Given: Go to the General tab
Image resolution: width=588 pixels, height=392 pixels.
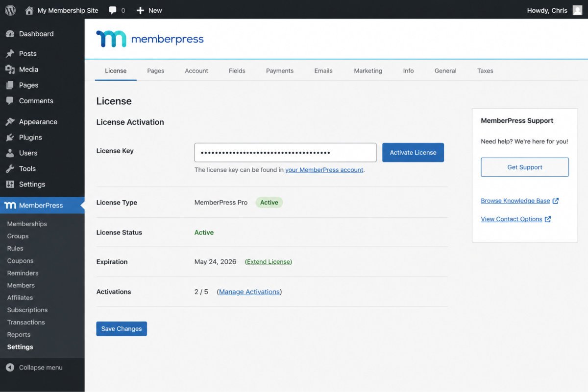Looking at the screenshot, I should coord(445,71).
